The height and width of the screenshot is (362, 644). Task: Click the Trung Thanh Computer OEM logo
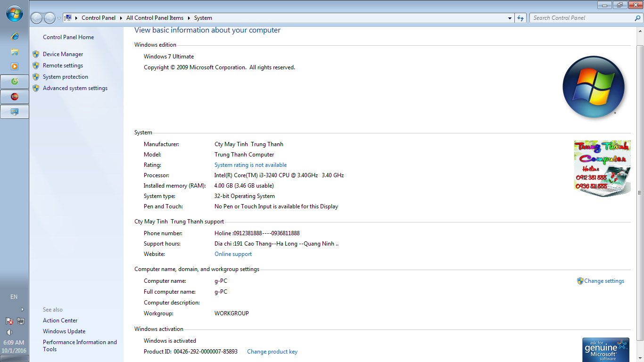(602, 168)
